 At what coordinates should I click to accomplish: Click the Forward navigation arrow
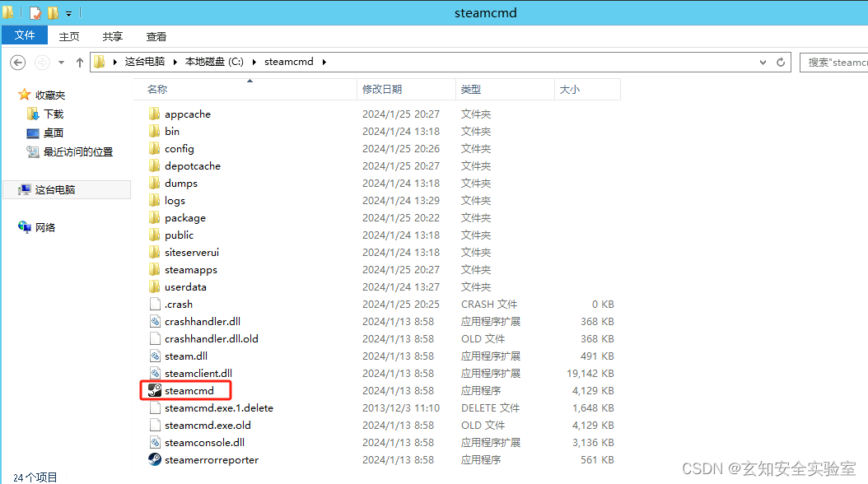42,63
